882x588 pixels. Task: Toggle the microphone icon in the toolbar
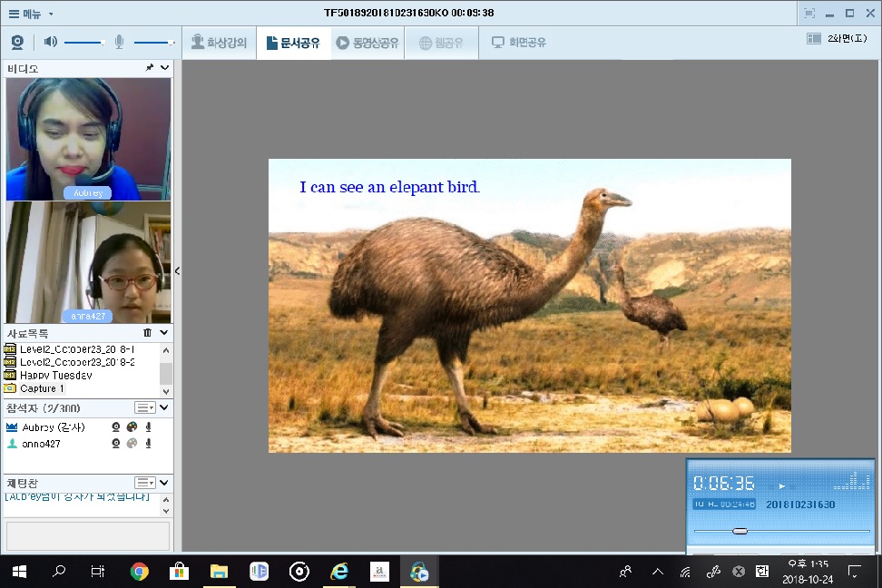119,42
